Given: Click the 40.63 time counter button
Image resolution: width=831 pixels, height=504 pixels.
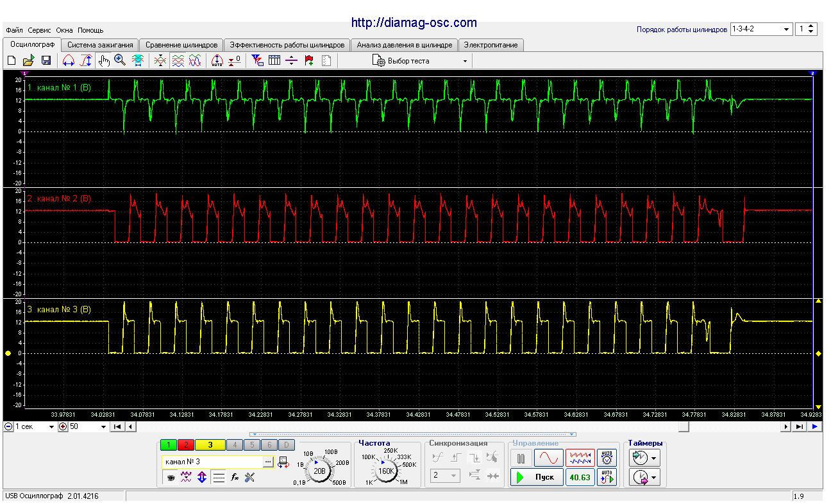Looking at the screenshot, I should coord(580,477).
